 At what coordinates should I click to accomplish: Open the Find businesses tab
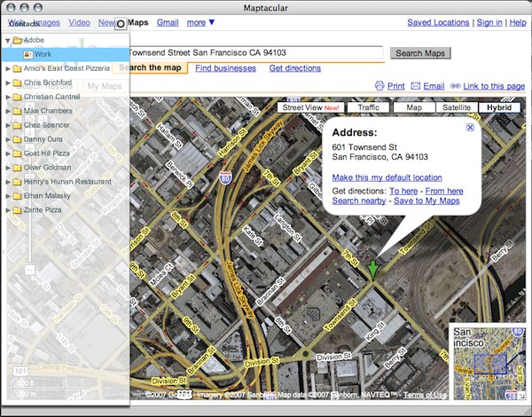[x=225, y=68]
